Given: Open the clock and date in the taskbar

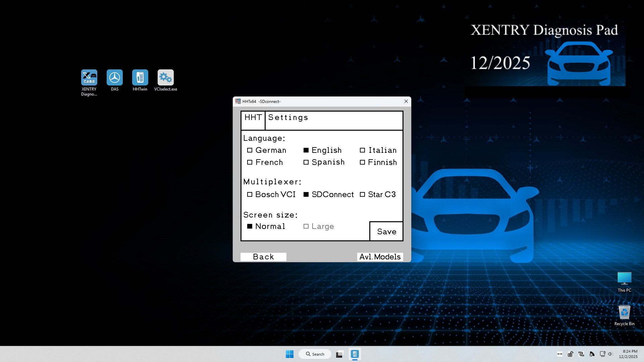Looking at the screenshot, I should 629,354.
